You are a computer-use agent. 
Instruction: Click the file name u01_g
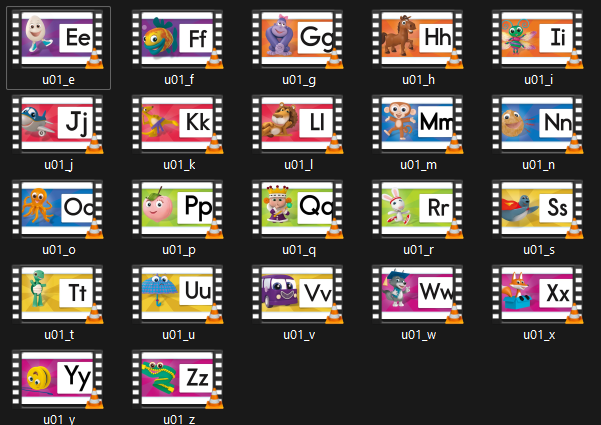299,80
